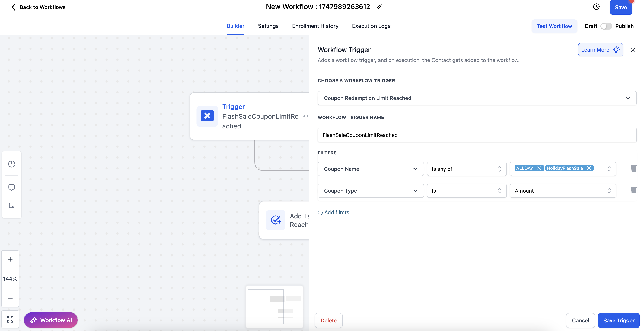Switch to the Settings tab
644x331 pixels.
(x=268, y=26)
